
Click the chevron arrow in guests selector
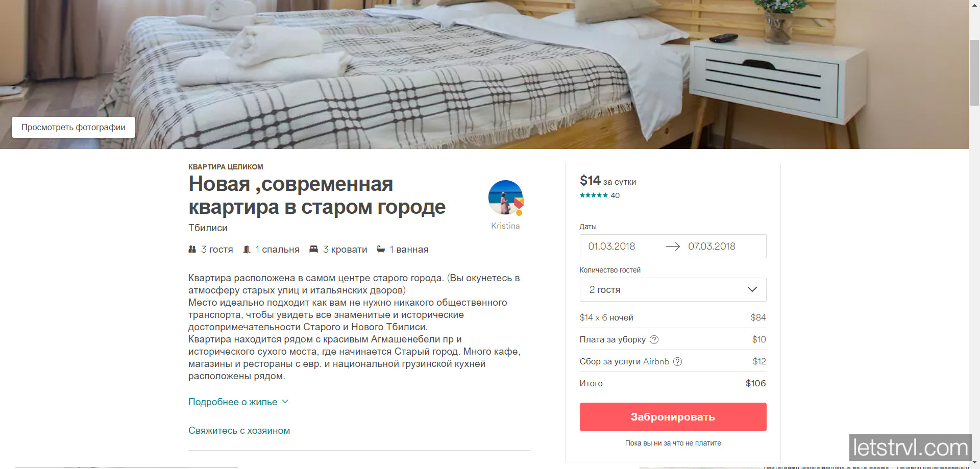(752, 289)
